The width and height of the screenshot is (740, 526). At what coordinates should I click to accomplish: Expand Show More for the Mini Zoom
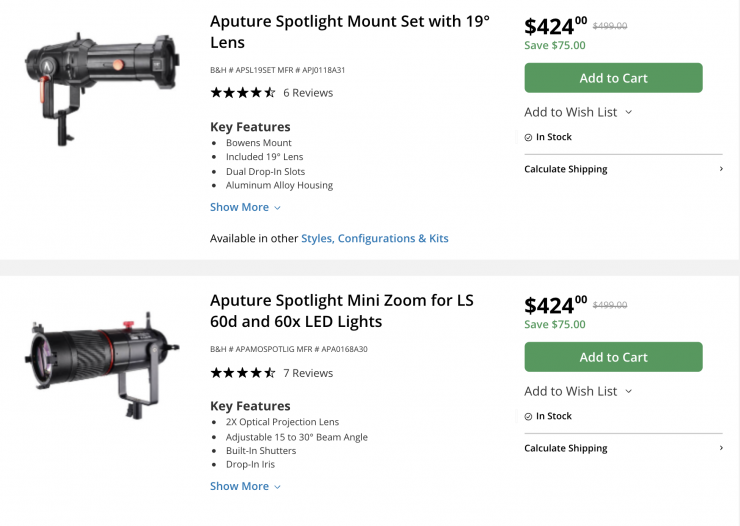[245, 486]
